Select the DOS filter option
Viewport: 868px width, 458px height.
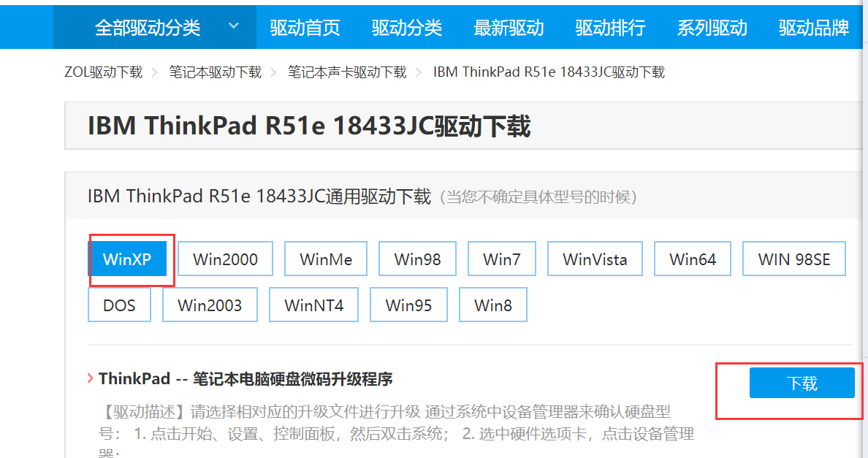tap(119, 305)
